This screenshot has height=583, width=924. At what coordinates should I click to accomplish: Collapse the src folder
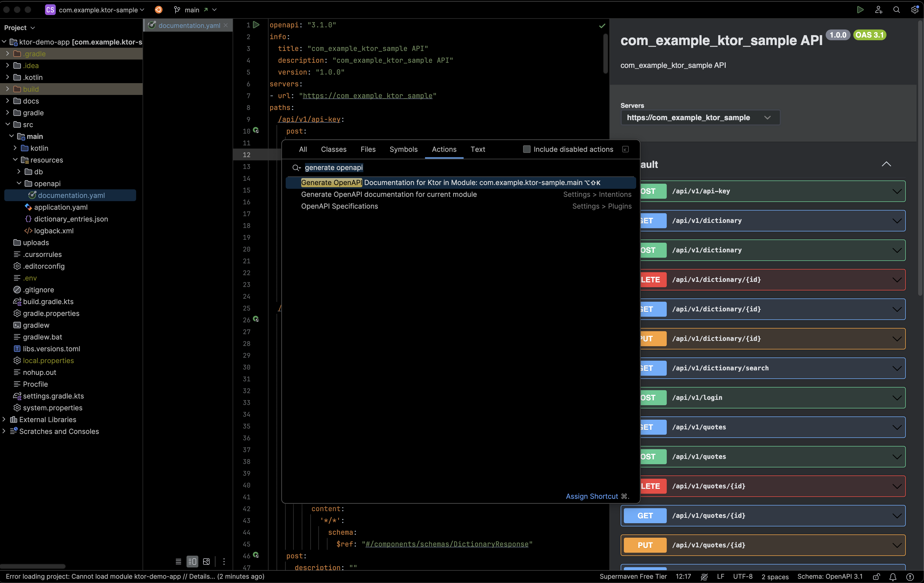[7, 124]
